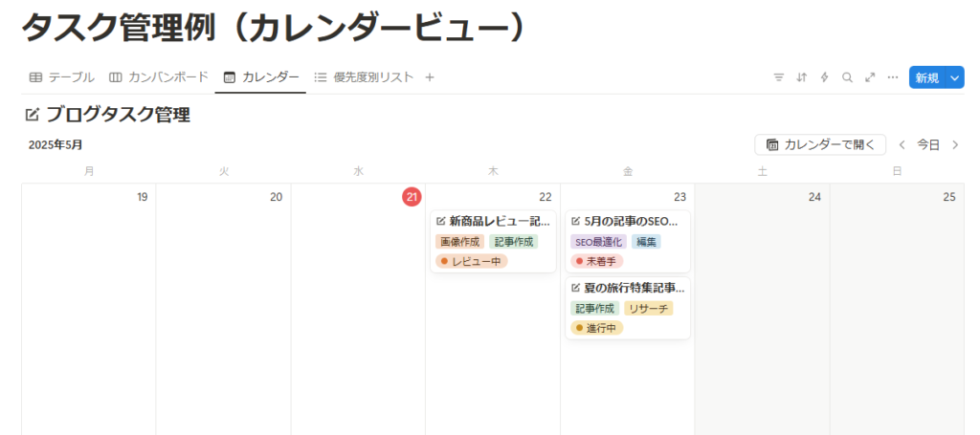Click the 進行中 status badge
980x435 pixels.
coord(597,328)
